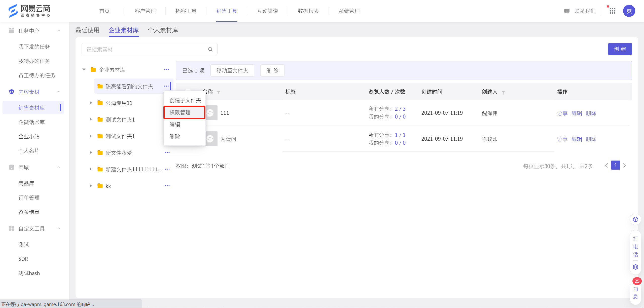644x308 pixels.
Task: Collapse the 自定义工具 section chevron
Action: click(59, 228)
